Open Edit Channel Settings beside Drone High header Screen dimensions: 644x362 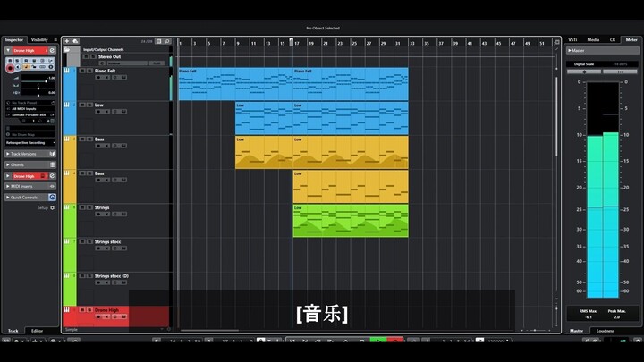pyautogui.click(x=52, y=50)
